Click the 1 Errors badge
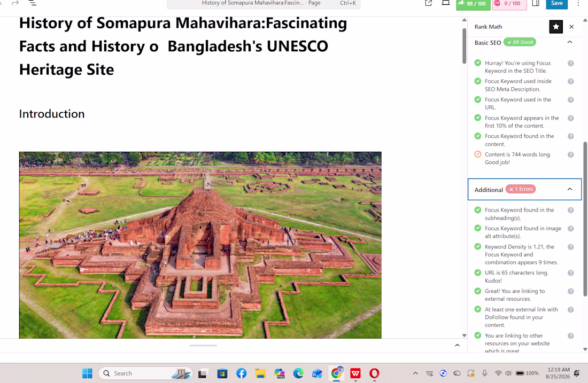This screenshot has width=588, height=383. [521, 189]
